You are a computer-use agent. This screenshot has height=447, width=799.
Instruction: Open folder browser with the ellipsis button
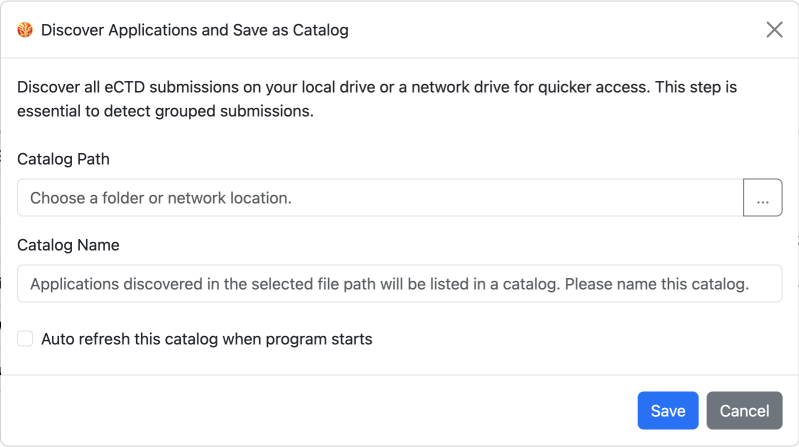pos(762,198)
